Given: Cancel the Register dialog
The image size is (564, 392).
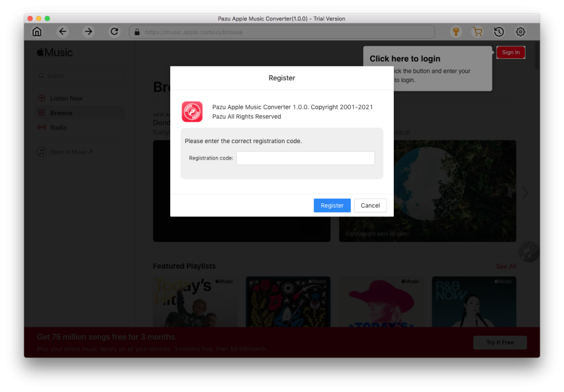Looking at the screenshot, I should click(370, 205).
